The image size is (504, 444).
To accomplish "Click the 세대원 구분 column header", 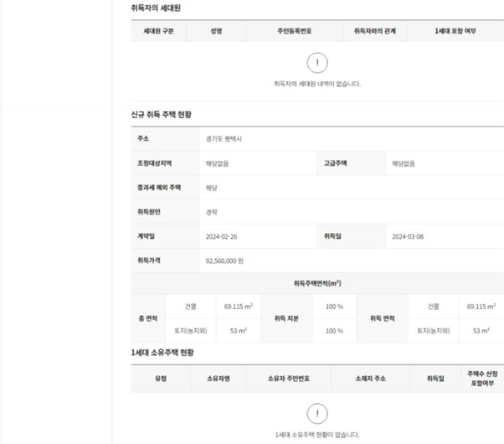I will tap(158, 30).
